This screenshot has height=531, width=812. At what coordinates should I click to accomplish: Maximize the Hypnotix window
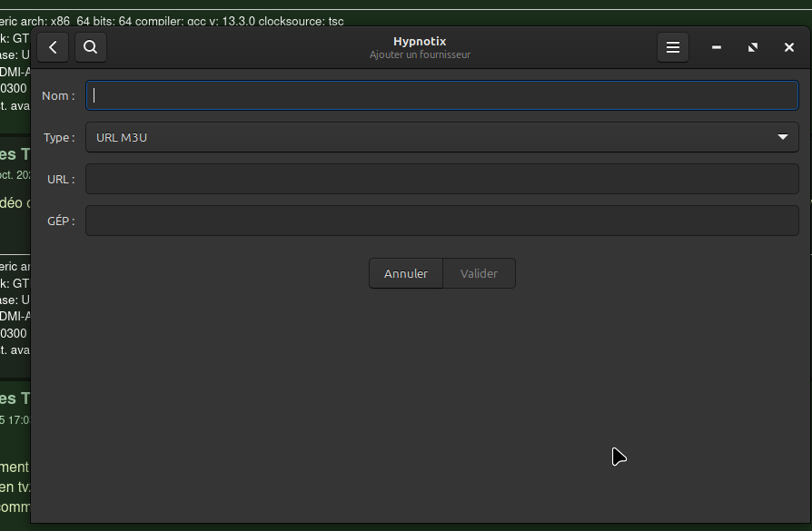(753, 47)
